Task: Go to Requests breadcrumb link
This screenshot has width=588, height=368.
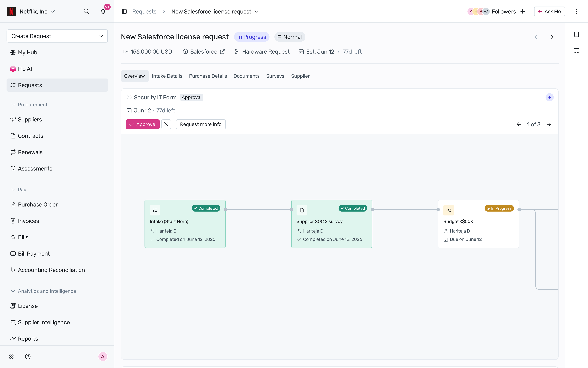Action: pos(144,11)
